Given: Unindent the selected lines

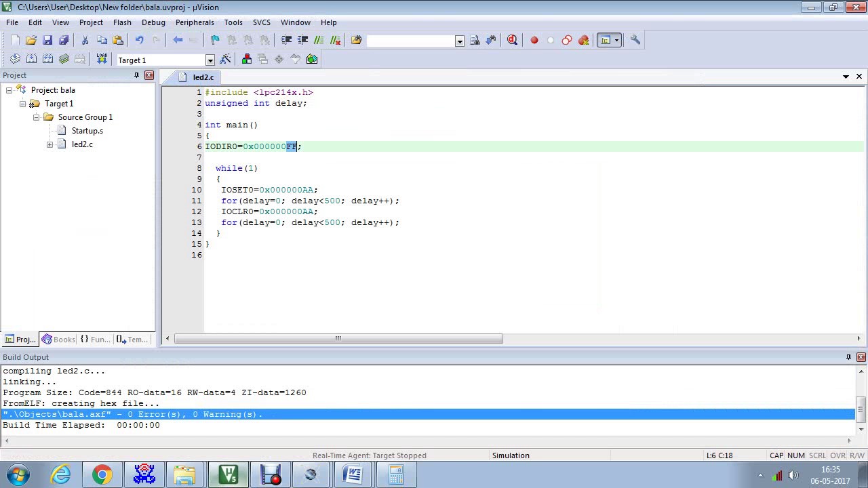Looking at the screenshot, I should (x=302, y=40).
